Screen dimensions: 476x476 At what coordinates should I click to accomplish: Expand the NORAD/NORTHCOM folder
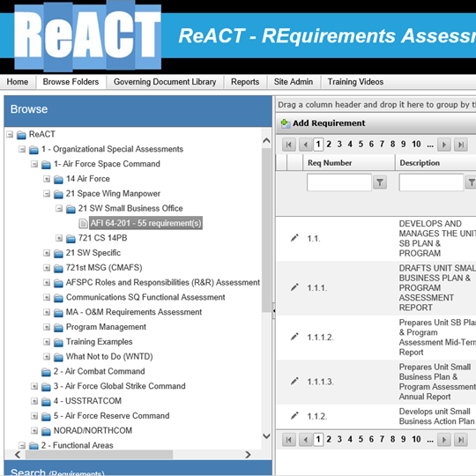[x=34, y=430]
